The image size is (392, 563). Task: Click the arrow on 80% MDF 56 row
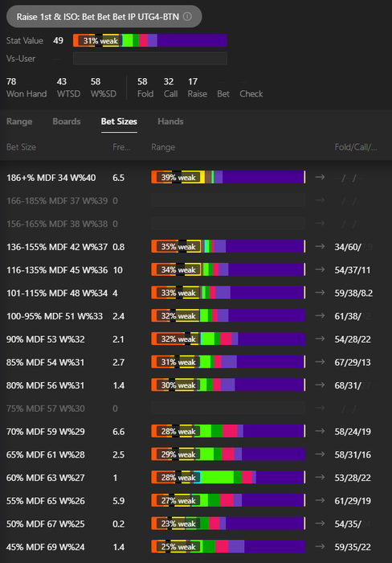pos(320,385)
